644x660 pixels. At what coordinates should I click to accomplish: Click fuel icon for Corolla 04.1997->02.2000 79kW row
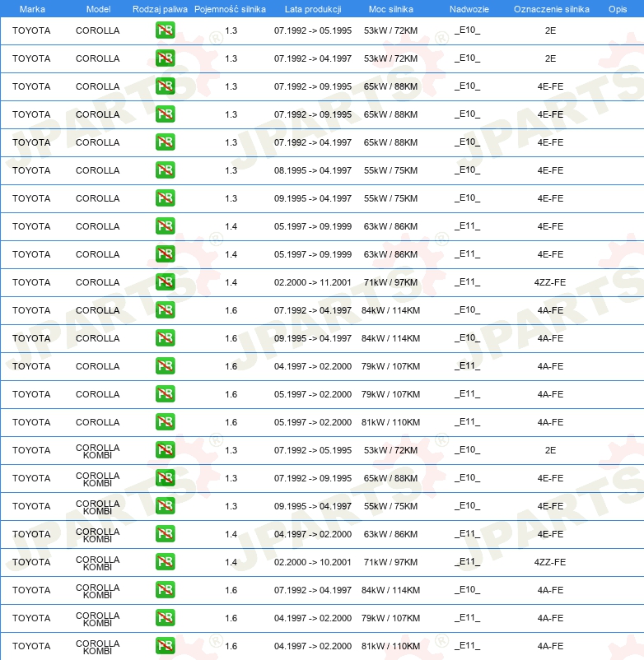[165, 366]
